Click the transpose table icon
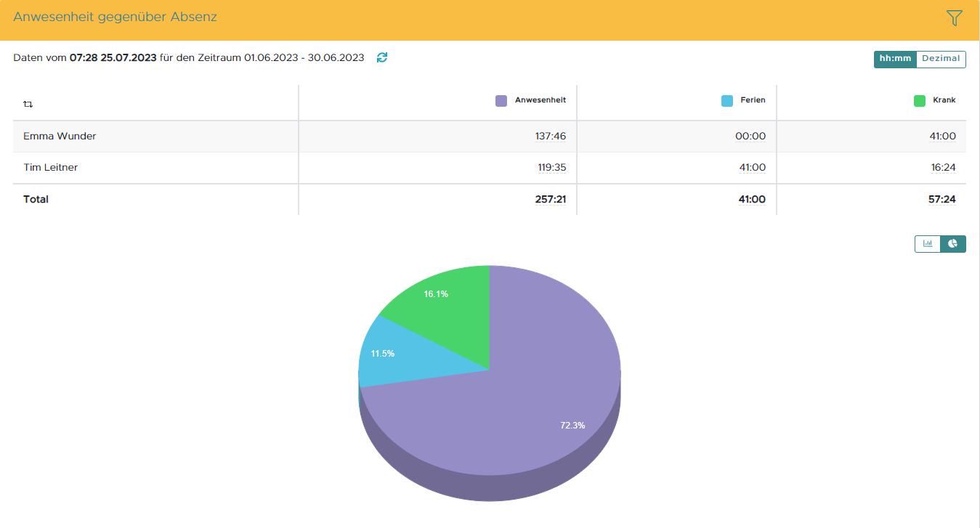 point(28,104)
